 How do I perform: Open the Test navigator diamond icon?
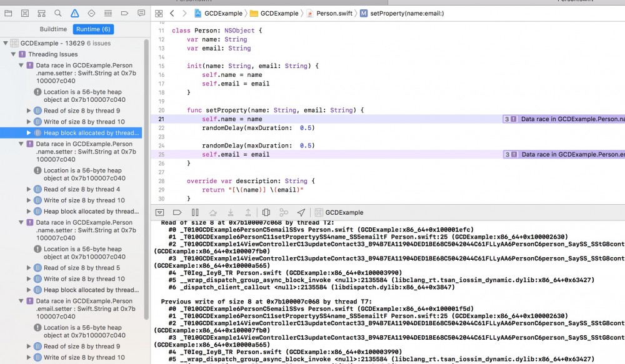click(91, 13)
